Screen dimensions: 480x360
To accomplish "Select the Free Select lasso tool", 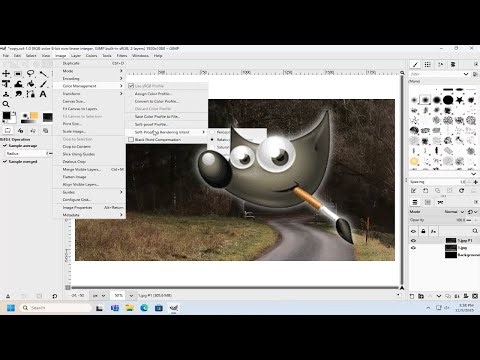I will click(x=31, y=73).
